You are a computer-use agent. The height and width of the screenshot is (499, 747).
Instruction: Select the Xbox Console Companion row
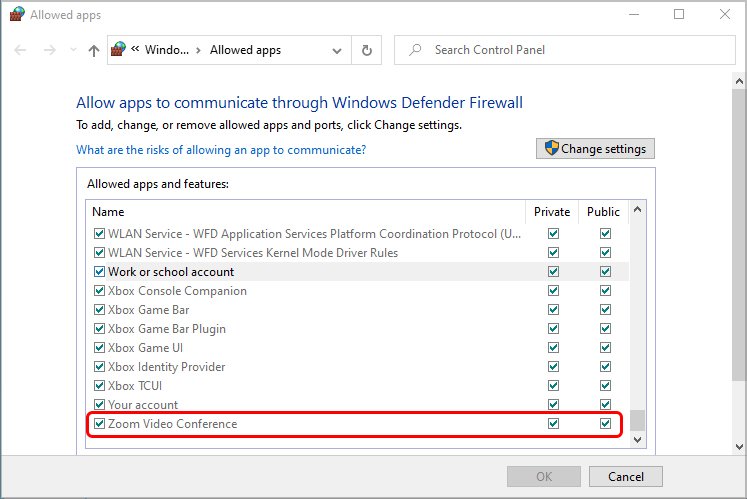[x=357, y=291]
